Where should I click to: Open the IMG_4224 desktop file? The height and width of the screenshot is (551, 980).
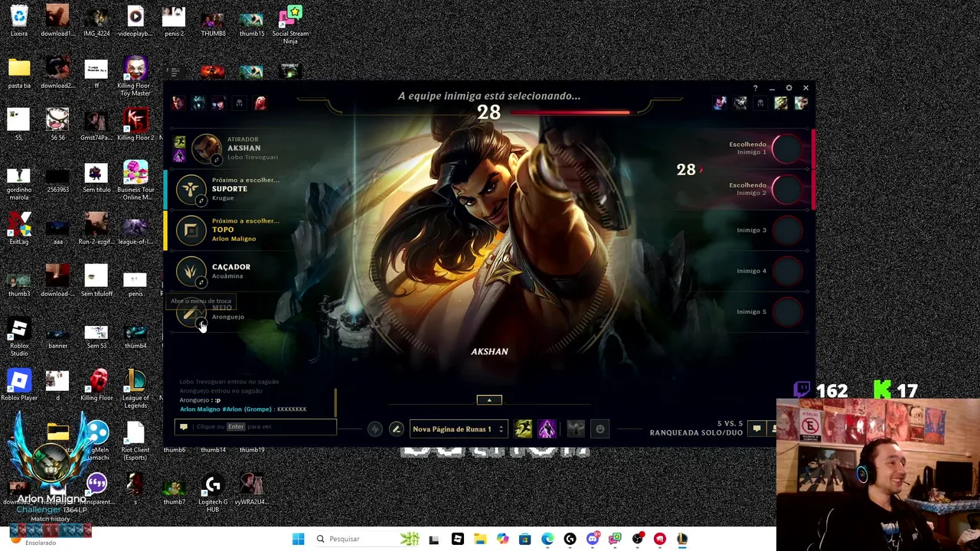[96, 21]
